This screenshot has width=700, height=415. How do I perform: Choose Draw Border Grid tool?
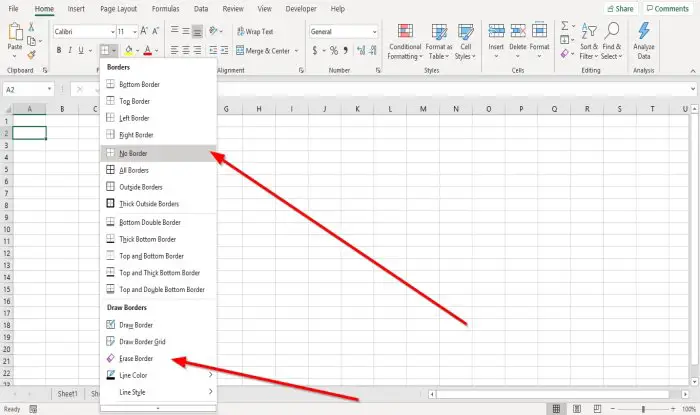click(158, 342)
